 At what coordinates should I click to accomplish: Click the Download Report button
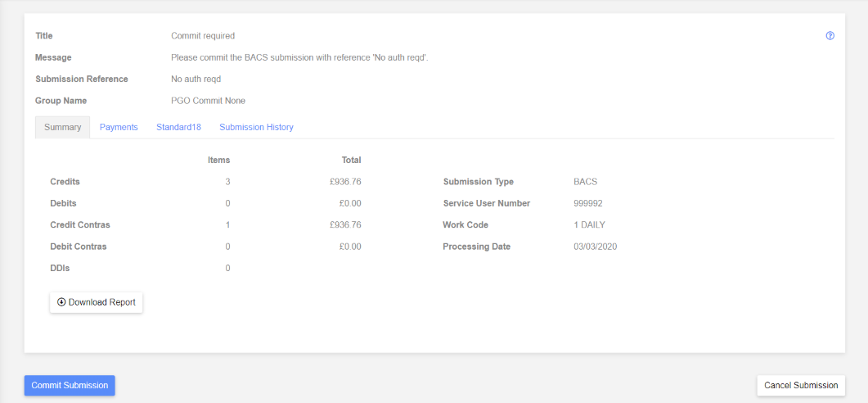[x=97, y=303]
